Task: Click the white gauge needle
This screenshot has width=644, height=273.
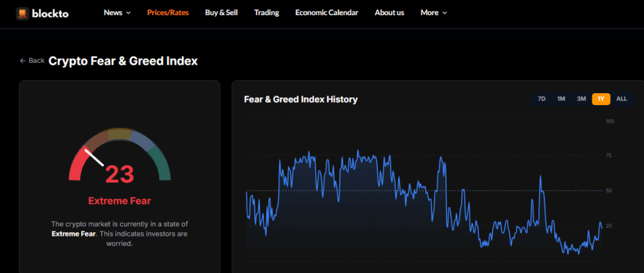Action: 94,157
